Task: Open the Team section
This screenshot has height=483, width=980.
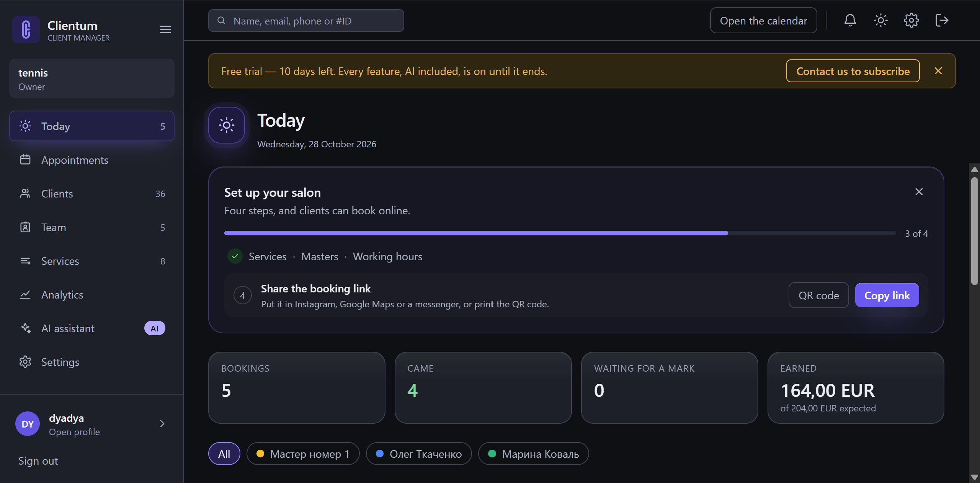Action: tap(92, 227)
